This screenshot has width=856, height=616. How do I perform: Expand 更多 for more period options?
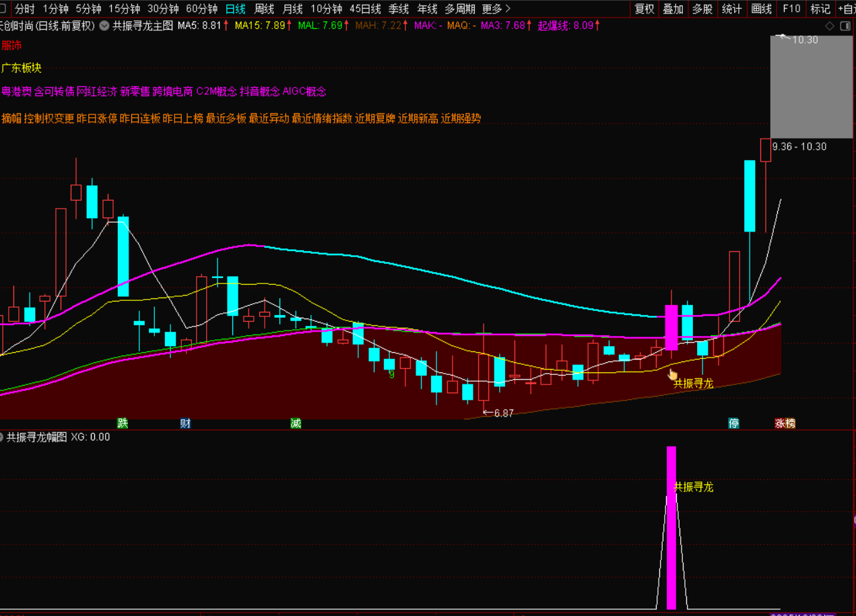point(496,9)
